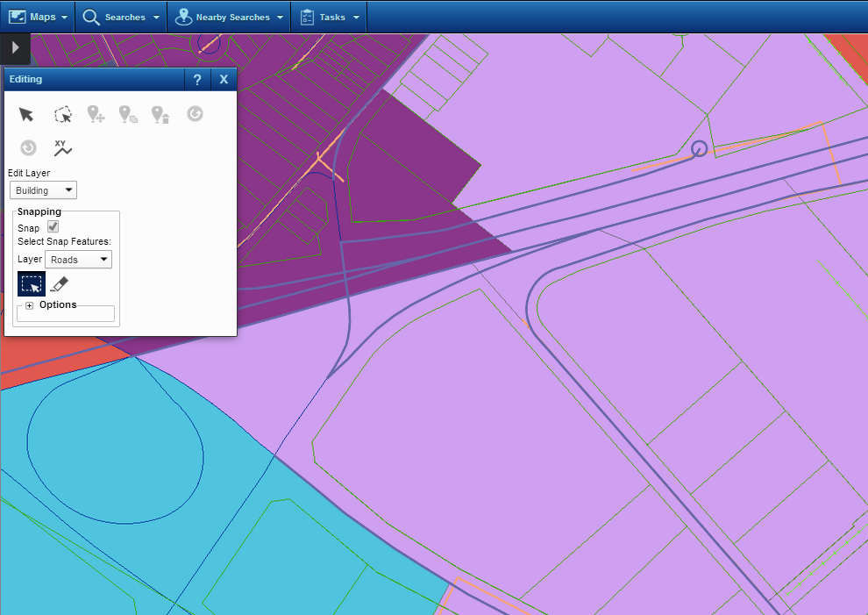Open the XY coordinate entry tool

62,147
